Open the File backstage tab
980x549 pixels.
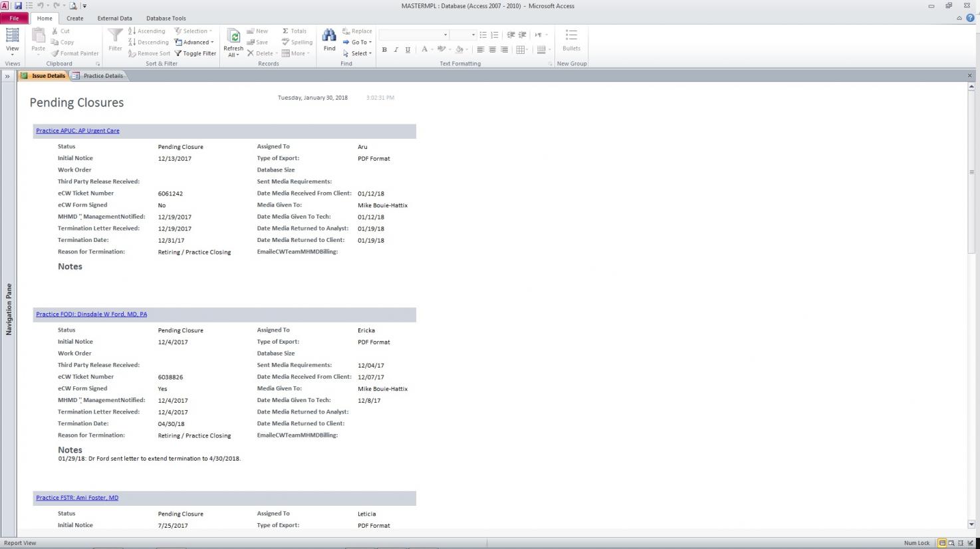pos(14,19)
